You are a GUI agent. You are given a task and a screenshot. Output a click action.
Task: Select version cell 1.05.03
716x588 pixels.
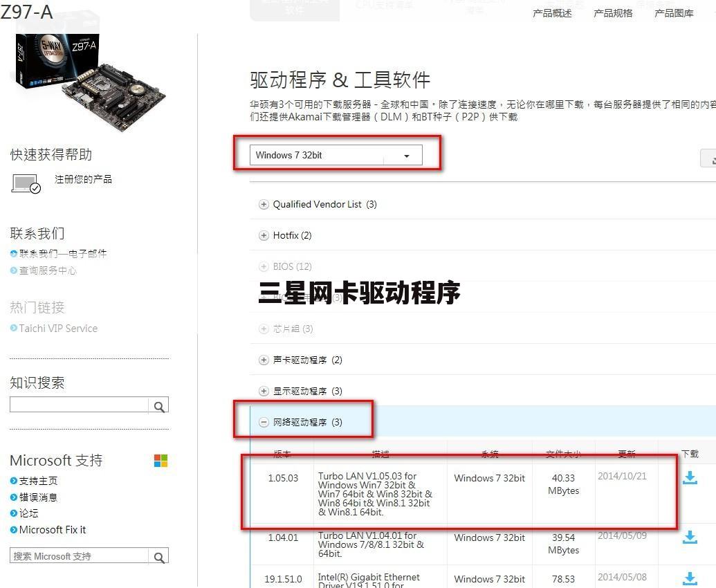(x=283, y=478)
